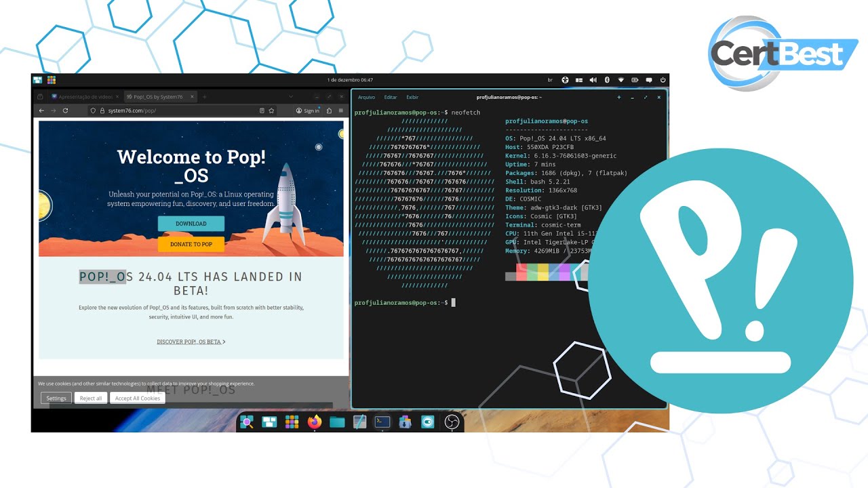Image resolution: width=868 pixels, height=488 pixels.
Task: Add a new terminal tab with the plus icon
Action: pyautogui.click(x=618, y=98)
